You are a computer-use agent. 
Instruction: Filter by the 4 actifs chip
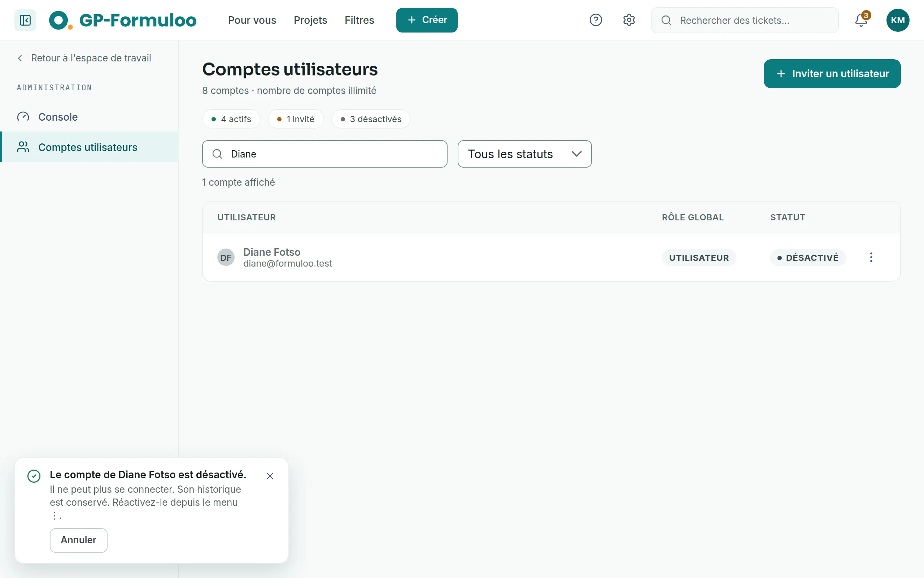pyautogui.click(x=231, y=119)
